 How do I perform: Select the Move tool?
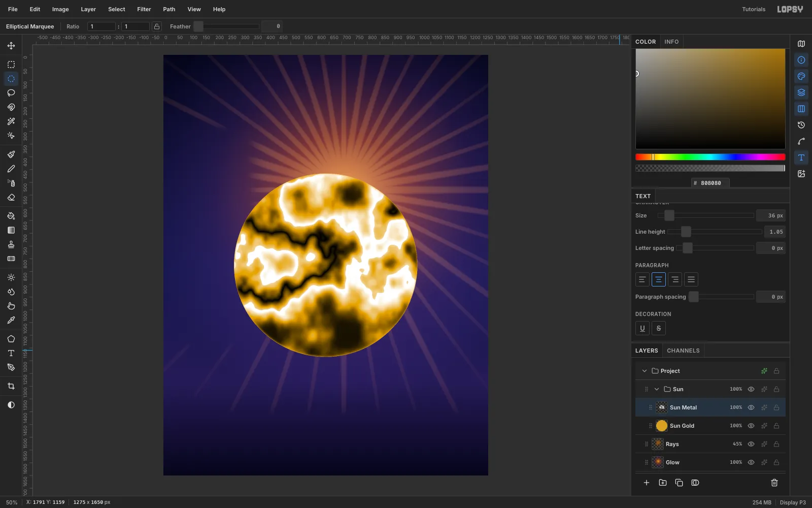tap(11, 46)
